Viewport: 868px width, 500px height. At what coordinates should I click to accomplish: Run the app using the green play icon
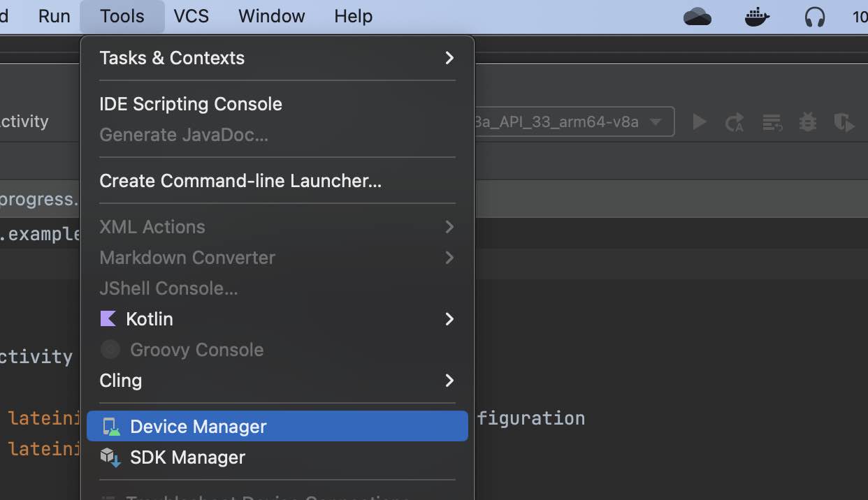(x=699, y=122)
